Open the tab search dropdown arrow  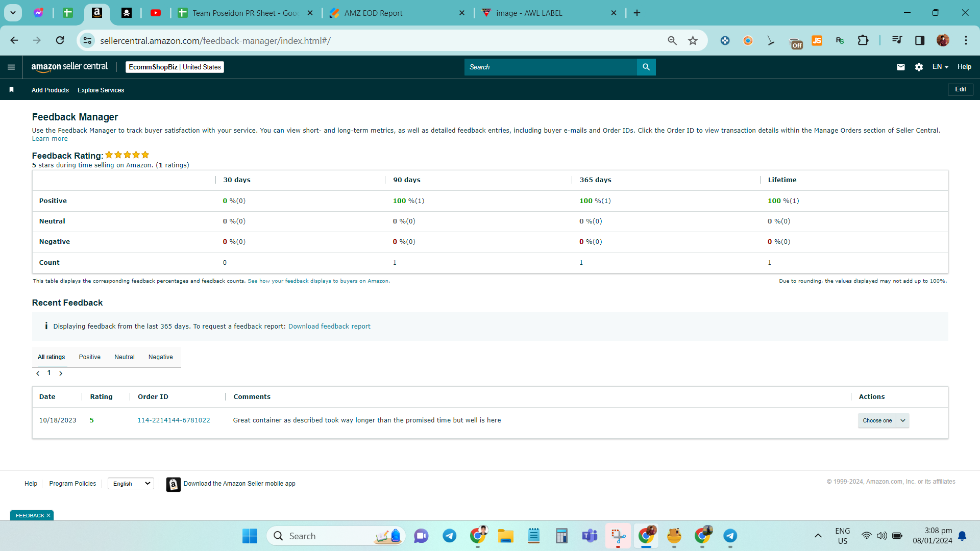click(x=13, y=13)
